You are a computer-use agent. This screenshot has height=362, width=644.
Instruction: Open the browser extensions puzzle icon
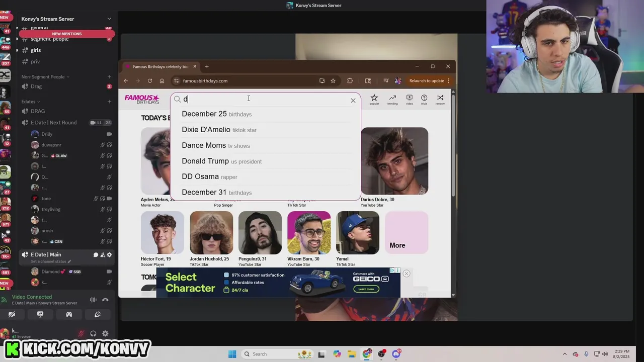350,80
